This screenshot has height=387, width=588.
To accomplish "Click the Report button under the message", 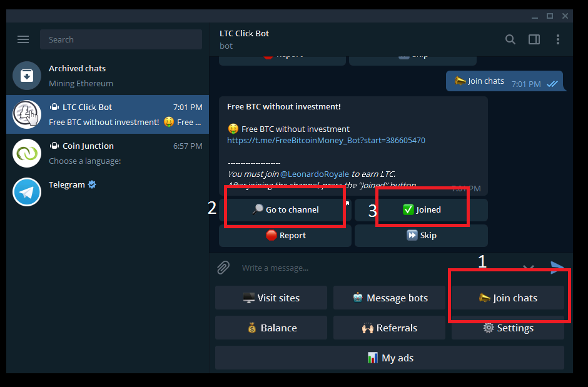I will click(285, 235).
